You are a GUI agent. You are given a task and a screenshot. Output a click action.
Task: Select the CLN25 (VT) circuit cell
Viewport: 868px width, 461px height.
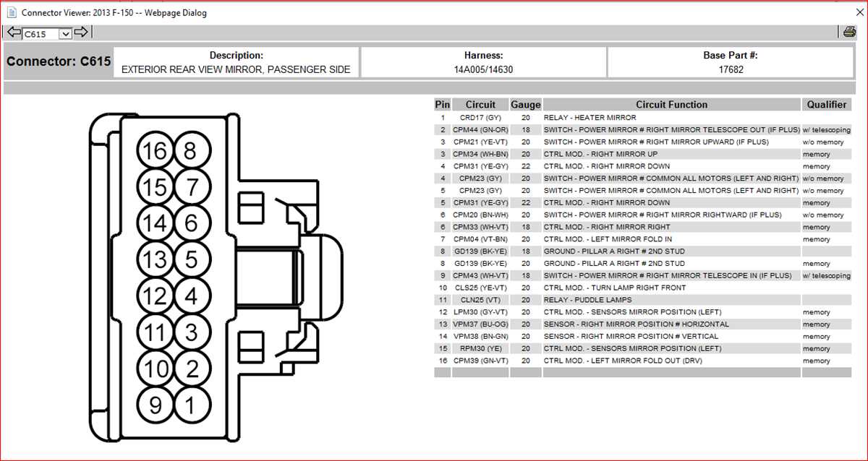click(480, 300)
